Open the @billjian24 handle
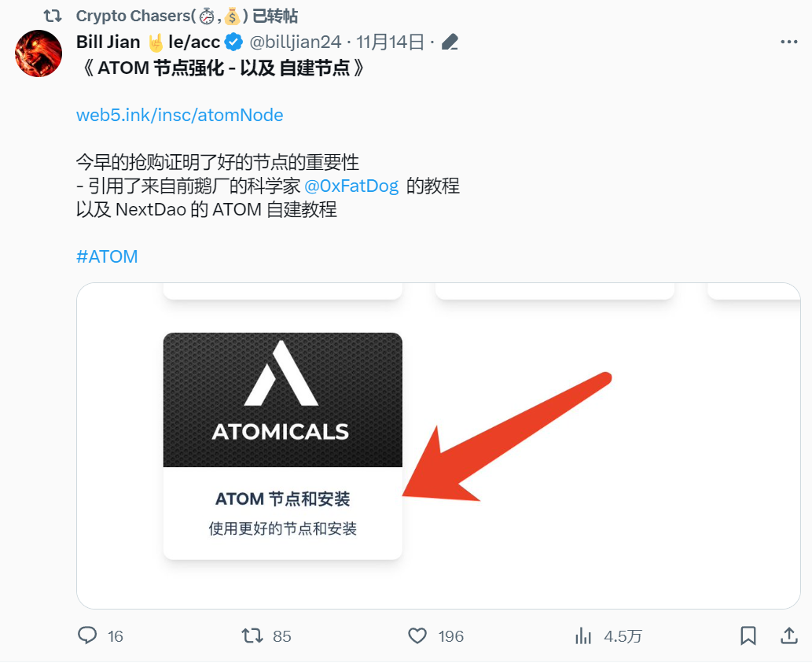 (296, 42)
